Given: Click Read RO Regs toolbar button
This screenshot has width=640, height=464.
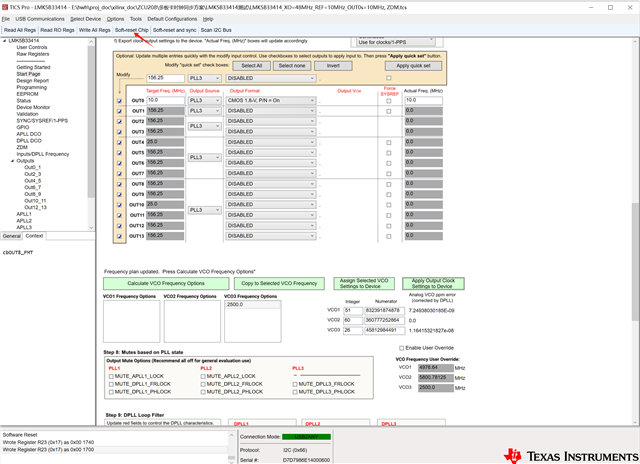Looking at the screenshot, I should coord(57,30).
